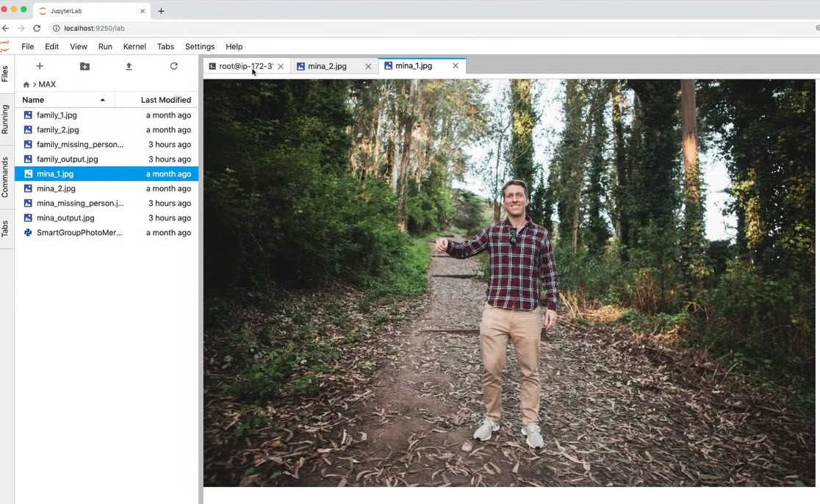Switch to the mina_2.jpg tab
The width and height of the screenshot is (820, 504).
(x=327, y=66)
